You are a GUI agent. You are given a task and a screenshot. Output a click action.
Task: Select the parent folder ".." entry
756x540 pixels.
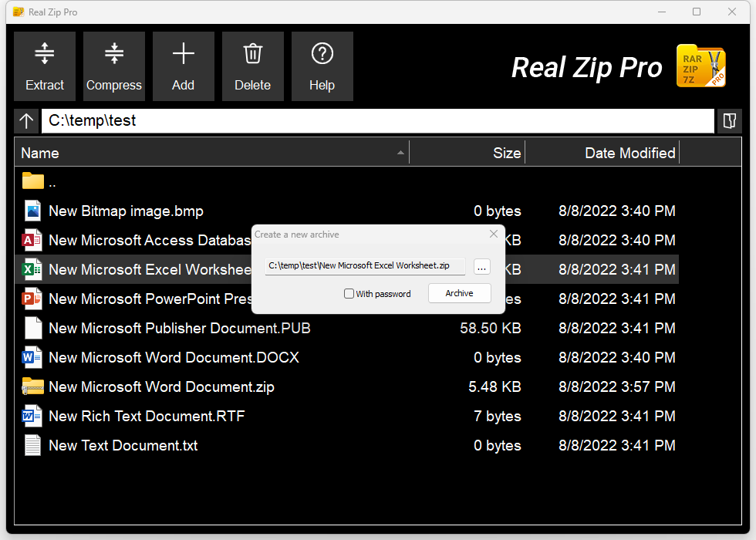tap(52, 182)
